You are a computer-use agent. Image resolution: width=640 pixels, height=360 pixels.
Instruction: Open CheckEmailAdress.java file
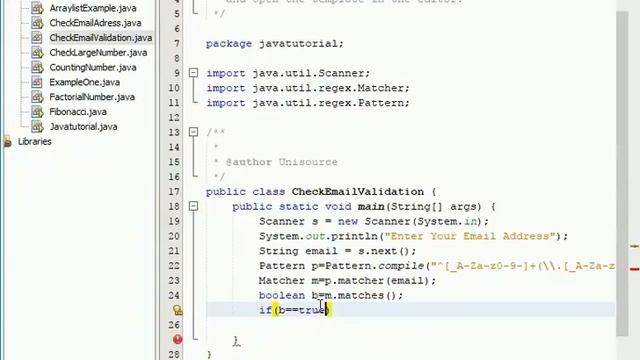[95, 23]
